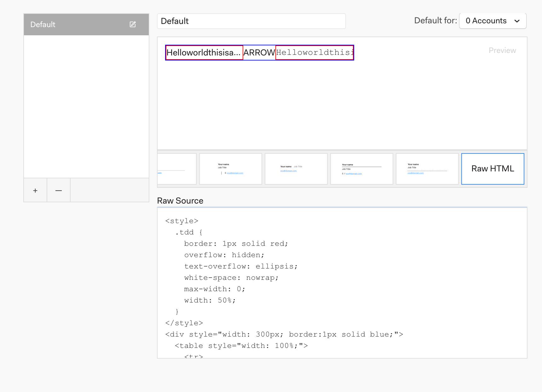Click the '<table style="width: 100%;">' line

click(241, 346)
